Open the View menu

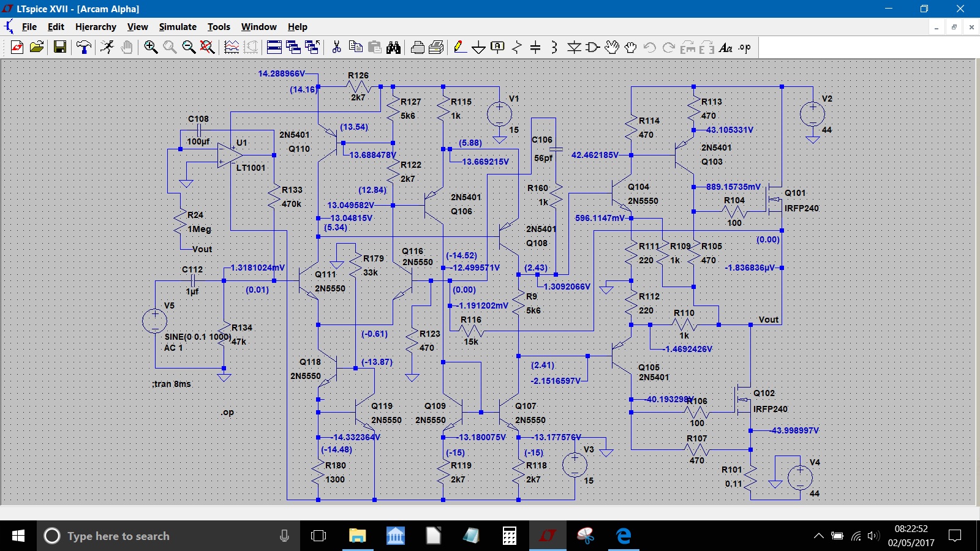[x=137, y=27]
